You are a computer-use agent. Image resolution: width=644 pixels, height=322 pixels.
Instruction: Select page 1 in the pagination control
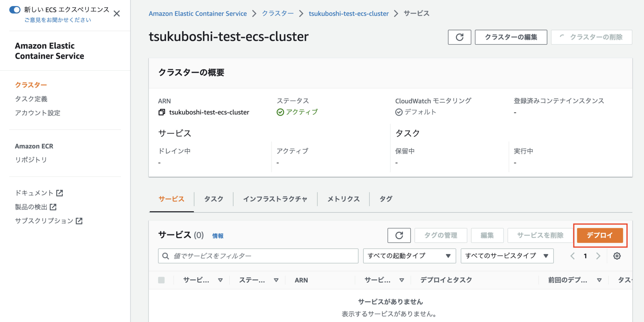click(585, 256)
